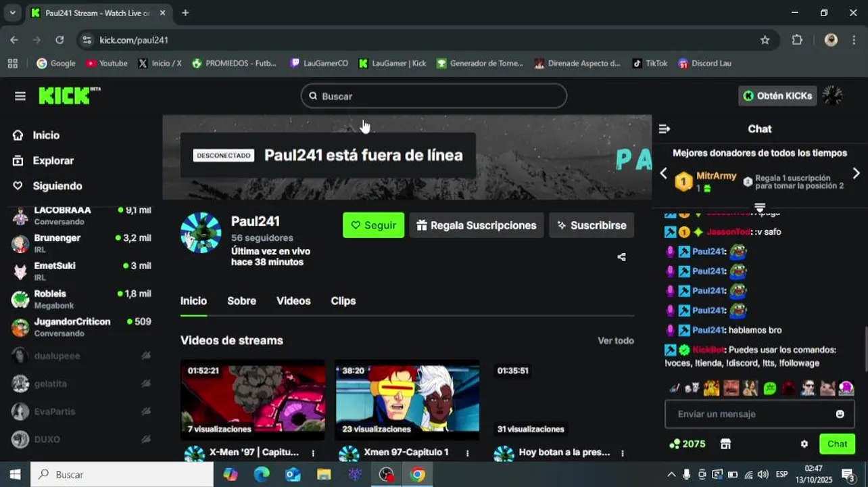Click the 2075 points balance
The height and width of the screenshot is (487, 868).
[687, 444]
